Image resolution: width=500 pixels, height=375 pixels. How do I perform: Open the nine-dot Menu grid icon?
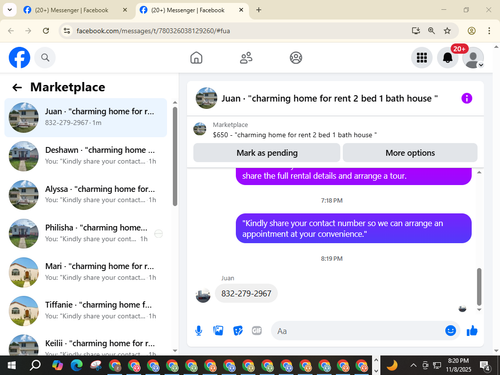click(422, 58)
